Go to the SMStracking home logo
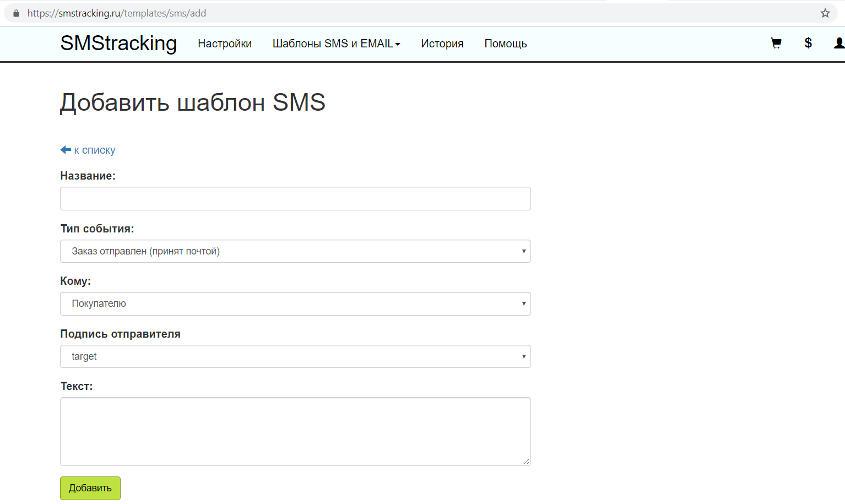 [118, 44]
